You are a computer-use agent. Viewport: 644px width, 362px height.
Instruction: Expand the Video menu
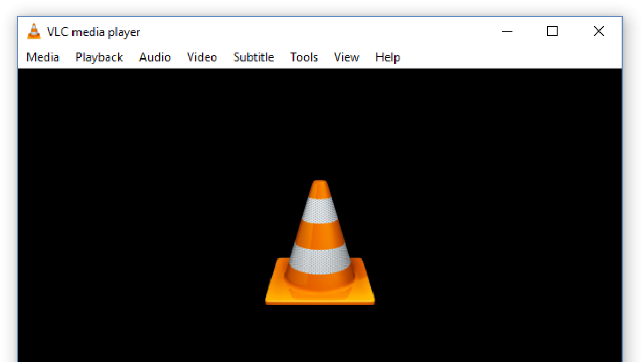pyautogui.click(x=202, y=57)
